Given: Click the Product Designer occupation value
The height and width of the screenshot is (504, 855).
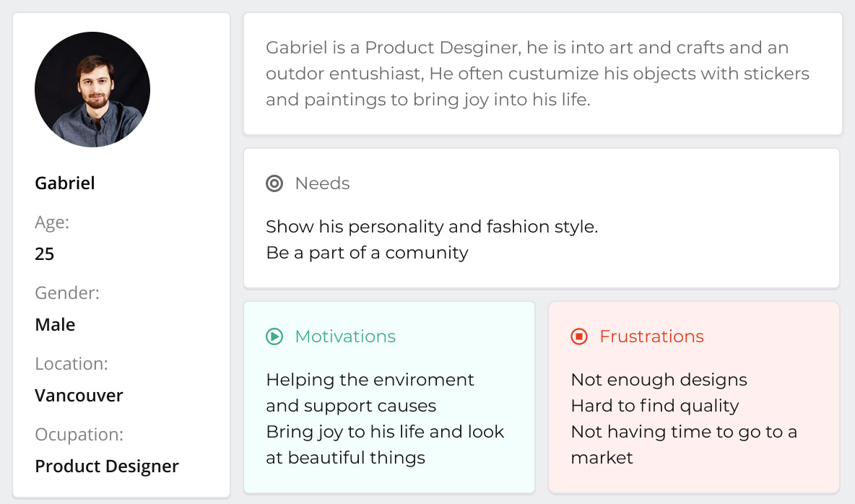Looking at the screenshot, I should (107, 466).
